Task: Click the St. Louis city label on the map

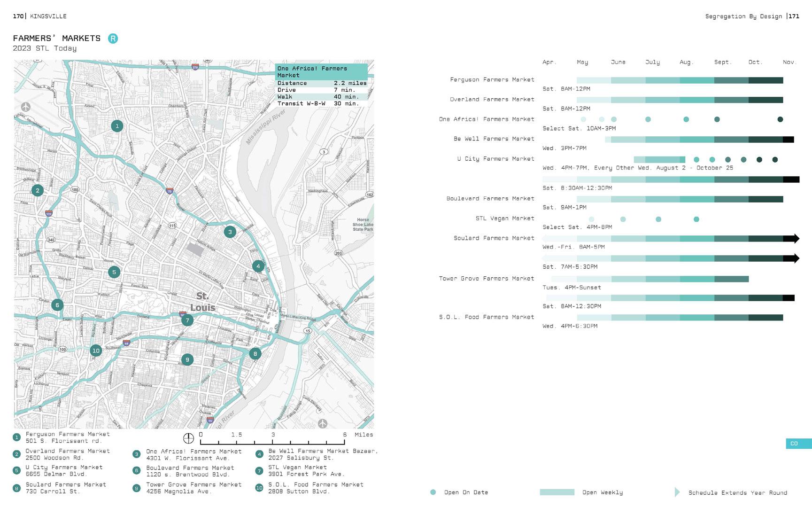Action: coord(202,302)
